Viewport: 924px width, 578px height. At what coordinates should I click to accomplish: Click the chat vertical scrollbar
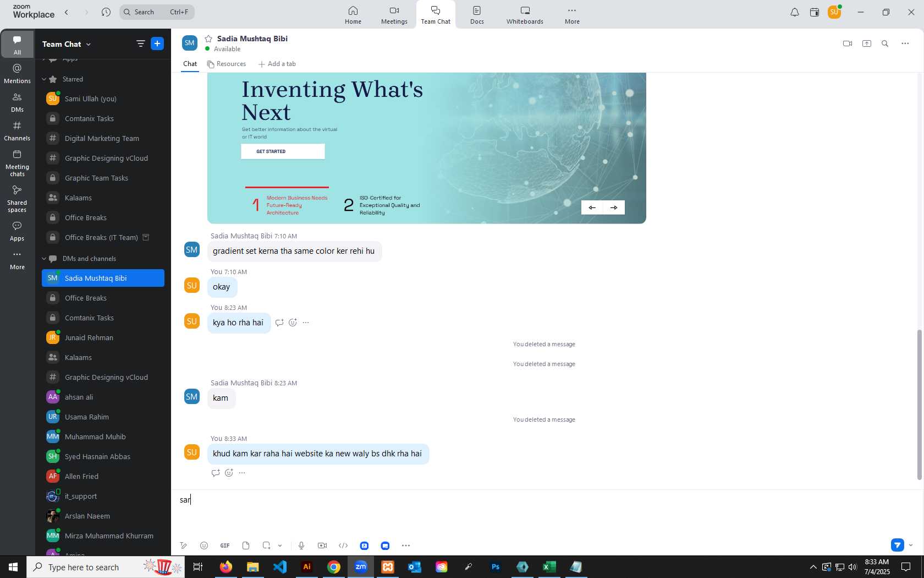pyautogui.click(x=919, y=405)
